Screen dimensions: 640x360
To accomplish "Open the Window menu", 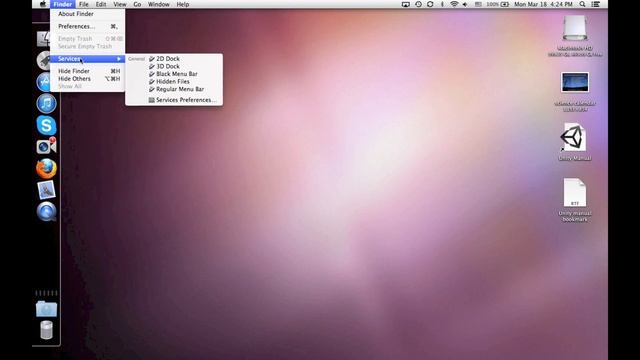I will coord(159,4).
